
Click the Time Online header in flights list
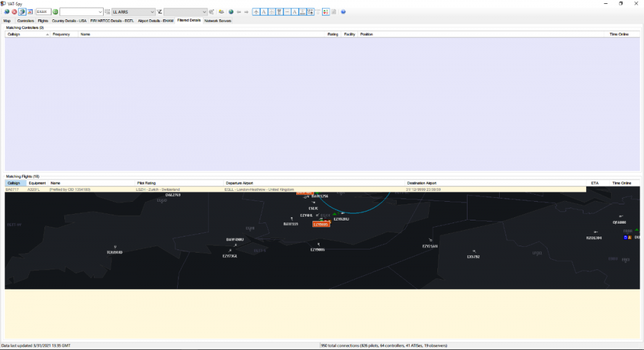click(x=621, y=183)
